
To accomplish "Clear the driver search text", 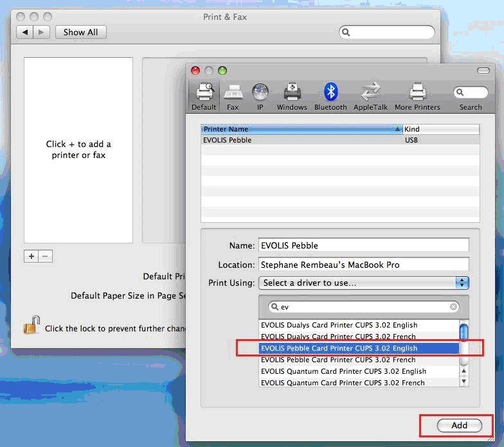I will (454, 307).
